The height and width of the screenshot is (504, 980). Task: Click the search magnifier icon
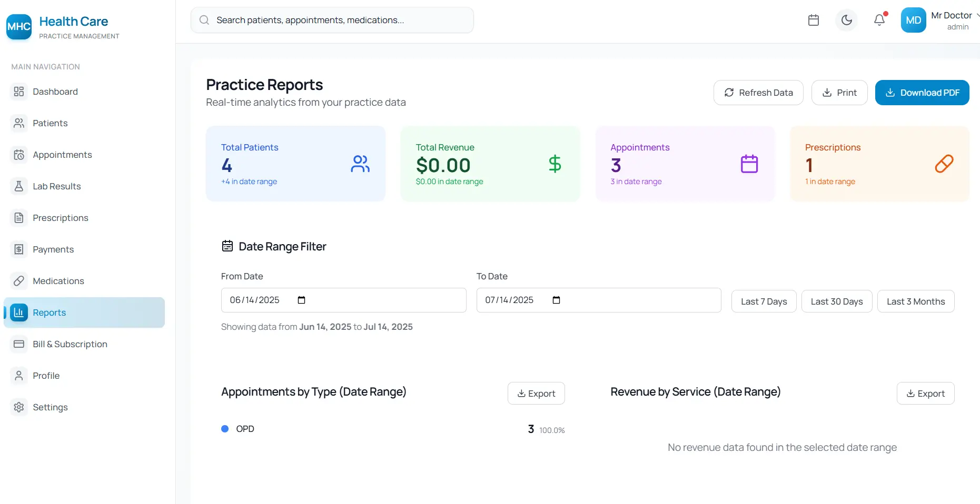pos(204,20)
